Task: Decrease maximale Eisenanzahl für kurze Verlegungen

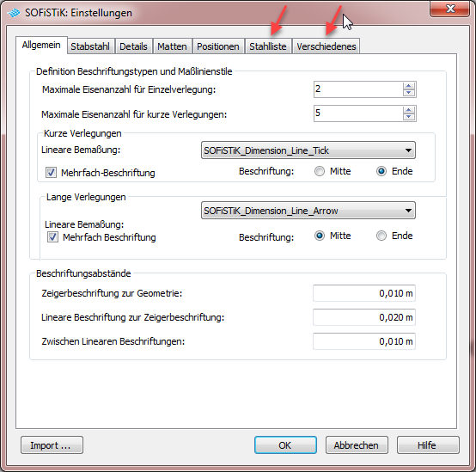Action: [x=409, y=117]
